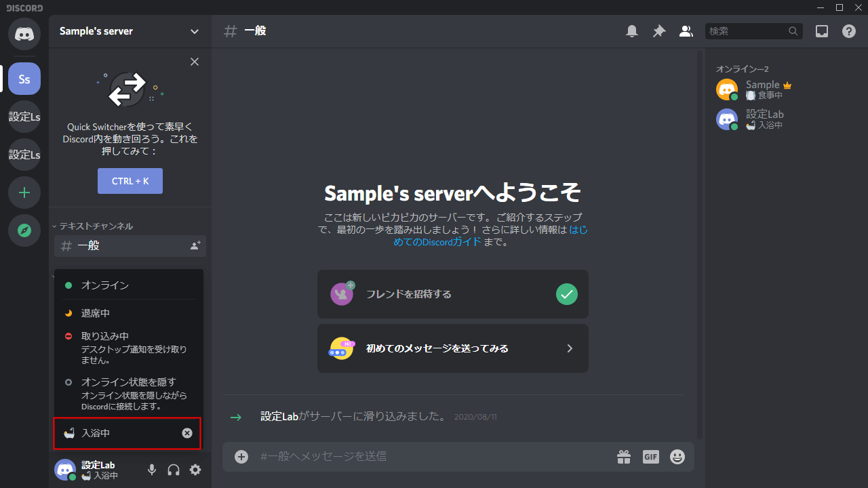Open the first 設定Ls server icon
This screenshot has width=868, height=488.
tap(24, 117)
